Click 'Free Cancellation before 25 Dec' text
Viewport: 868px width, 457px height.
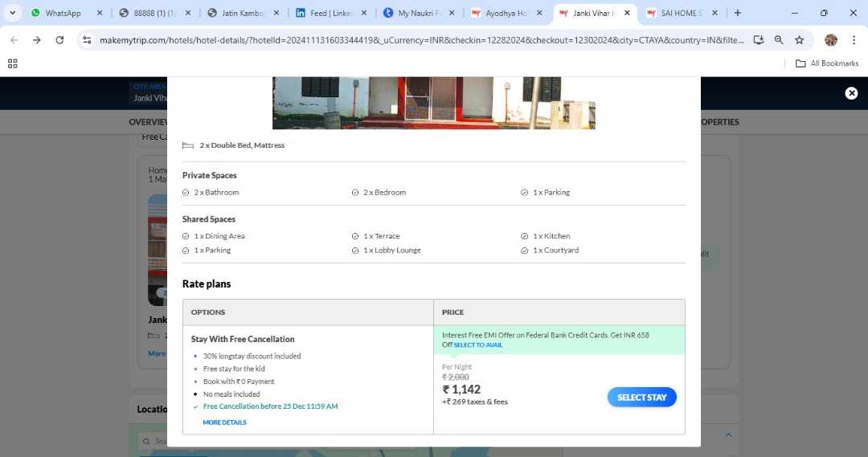point(270,406)
